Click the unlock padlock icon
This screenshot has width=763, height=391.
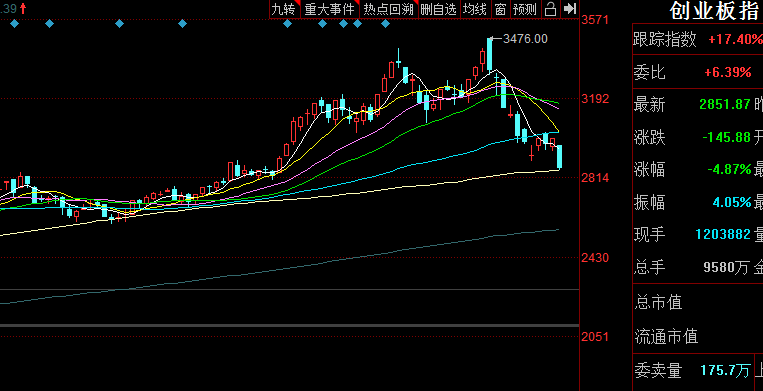pyautogui.click(x=550, y=9)
